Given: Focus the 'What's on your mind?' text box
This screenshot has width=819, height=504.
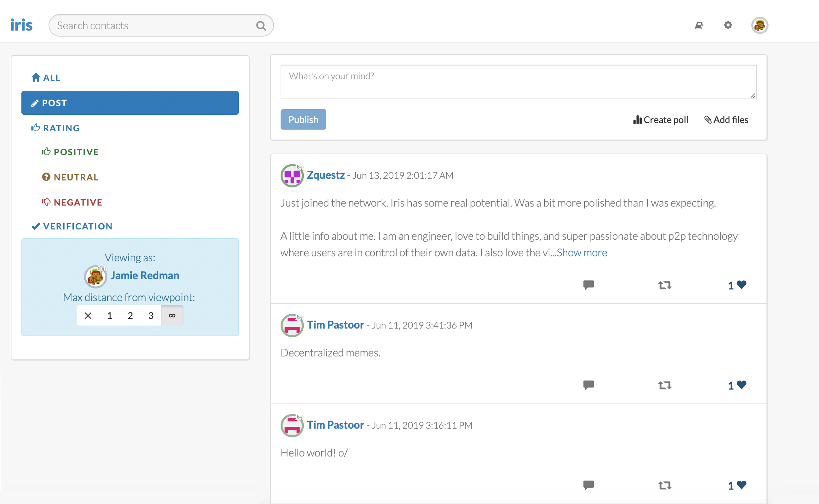Looking at the screenshot, I should point(518,82).
